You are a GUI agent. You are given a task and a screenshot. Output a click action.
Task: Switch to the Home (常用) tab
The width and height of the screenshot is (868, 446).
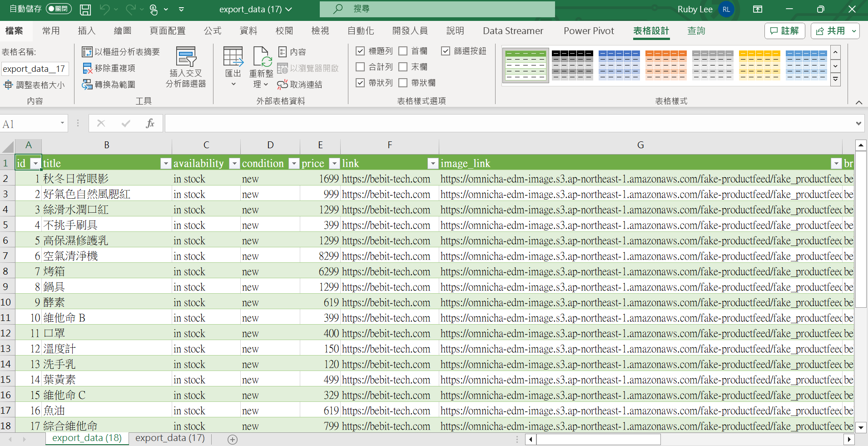tap(51, 31)
